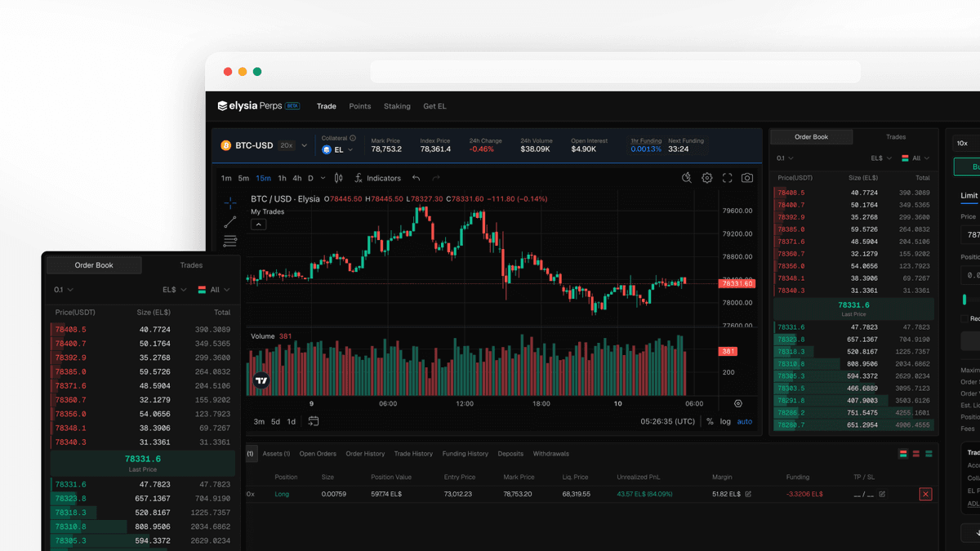The height and width of the screenshot is (551, 980).
Task: Open 0.1 grouping dropdown in enlarged order book
Action: click(64, 290)
